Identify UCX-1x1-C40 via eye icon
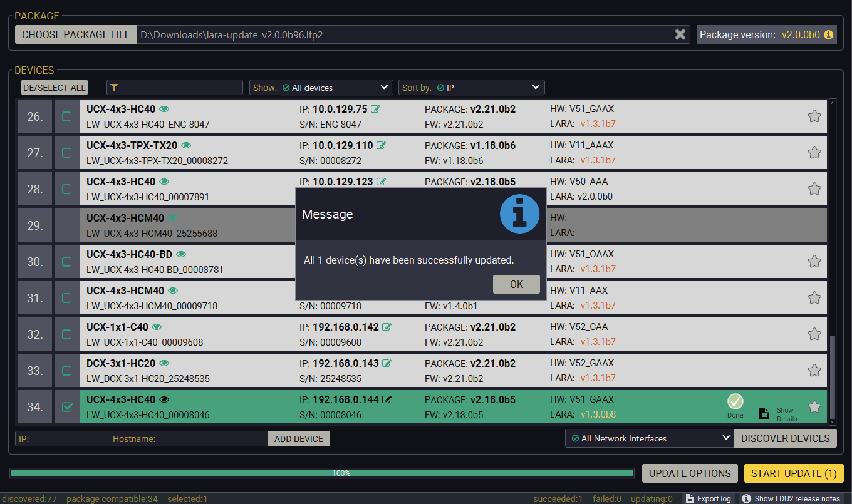This screenshot has width=852, height=504. [157, 327]
